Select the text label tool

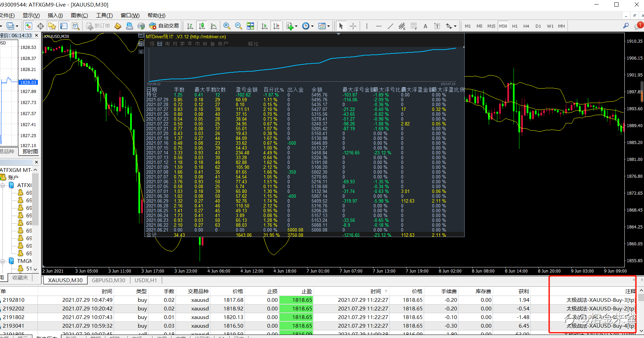pyautogui.click(x=437, y=26)
